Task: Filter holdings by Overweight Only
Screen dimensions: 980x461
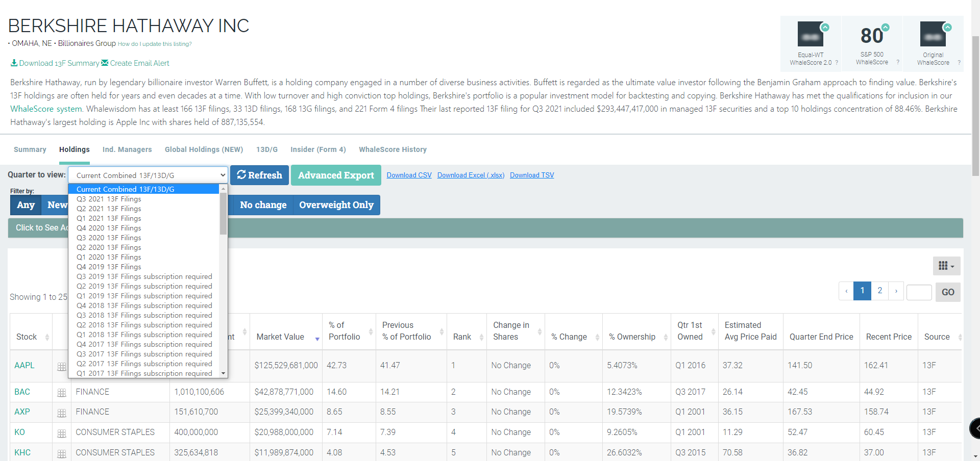Action: (x=336, y=205)
